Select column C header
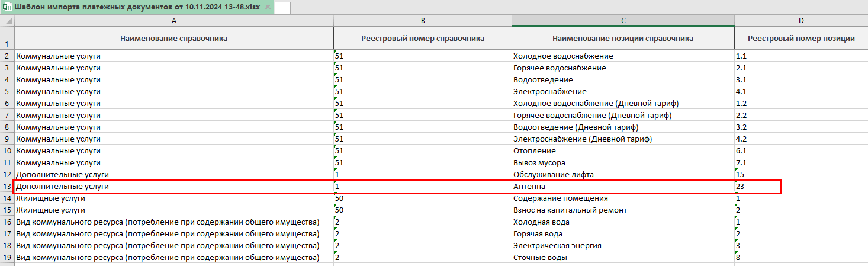The width and height of the screenshot is (868, 266). click(623, 21)
